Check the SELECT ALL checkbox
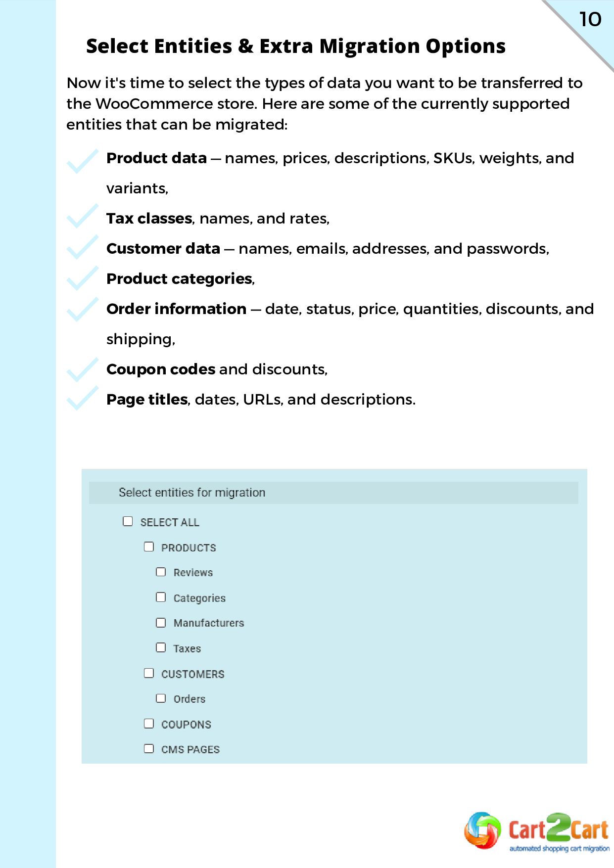 coord(128,521)
